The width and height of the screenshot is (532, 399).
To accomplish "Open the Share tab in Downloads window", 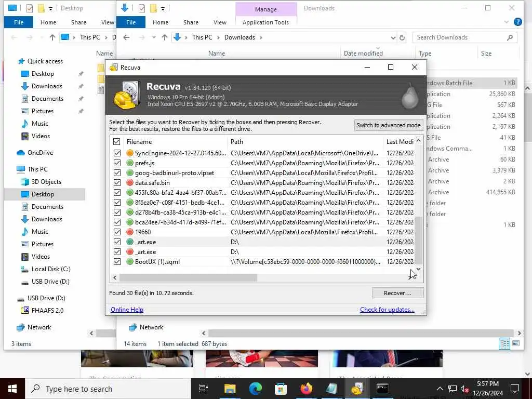I will pyautogui.click(x=191, y=22).
